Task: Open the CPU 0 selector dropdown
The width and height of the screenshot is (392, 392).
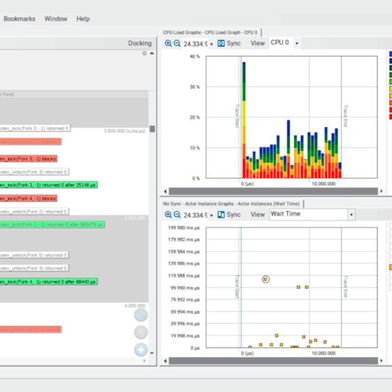Action: point(284,43)
